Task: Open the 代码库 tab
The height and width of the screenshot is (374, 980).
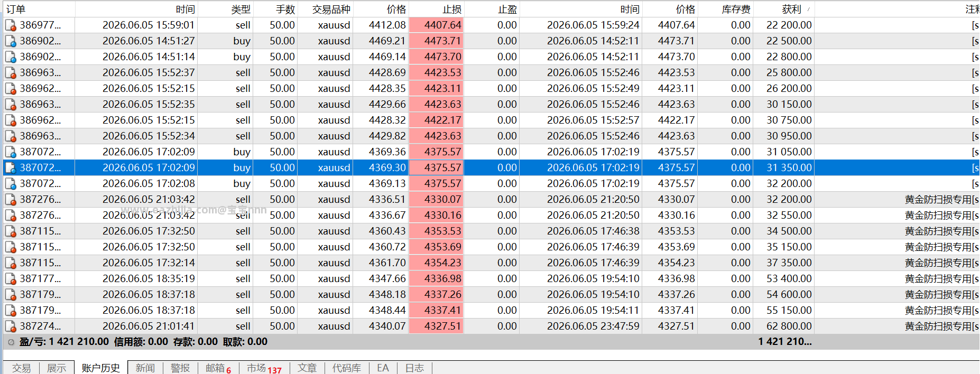Action: point(346,368)
